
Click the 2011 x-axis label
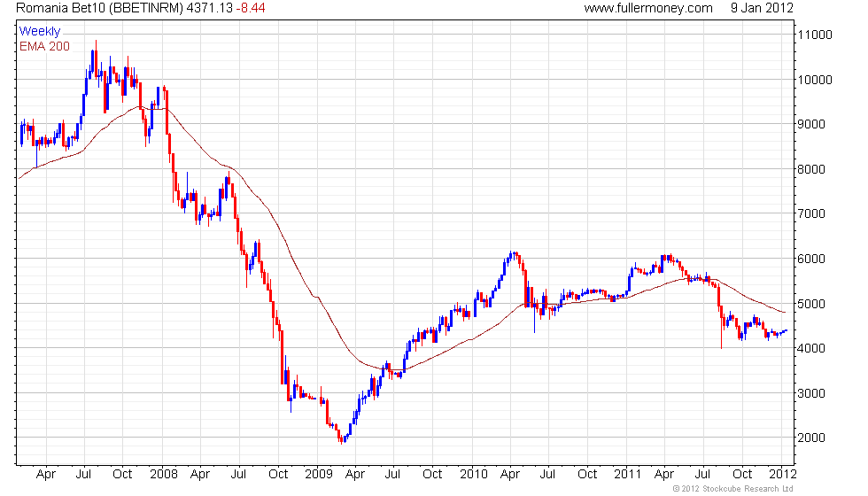coord(628,475)
